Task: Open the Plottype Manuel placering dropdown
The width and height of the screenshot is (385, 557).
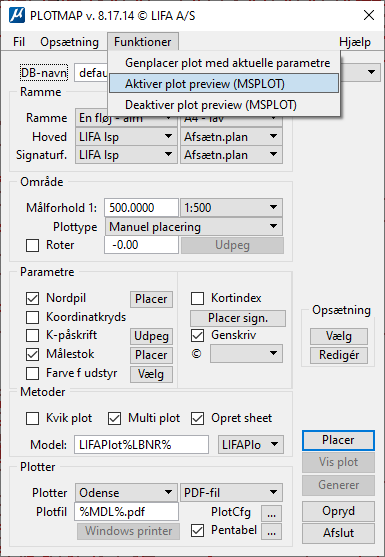Action: [194, 227]
